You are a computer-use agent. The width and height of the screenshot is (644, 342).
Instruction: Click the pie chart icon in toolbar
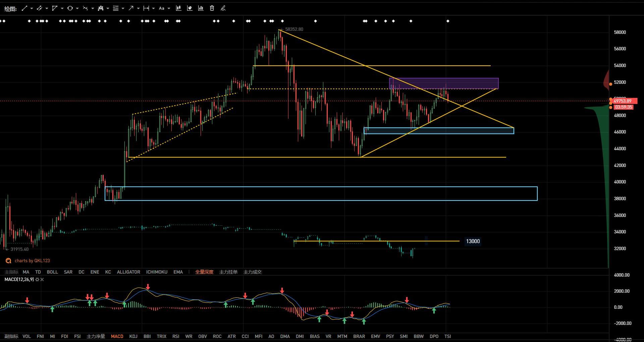(190, 8)
